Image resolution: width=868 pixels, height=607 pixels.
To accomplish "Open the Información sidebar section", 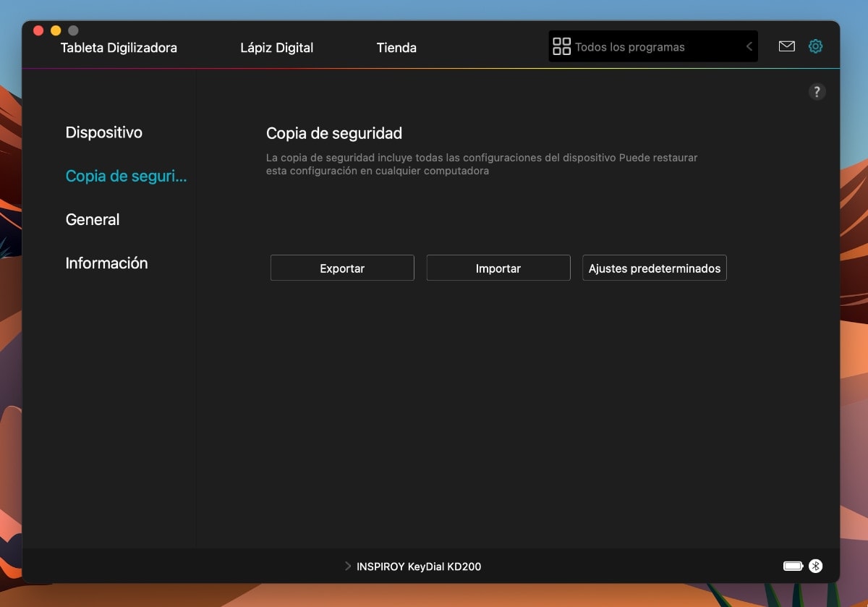I will tap(106, 263).
